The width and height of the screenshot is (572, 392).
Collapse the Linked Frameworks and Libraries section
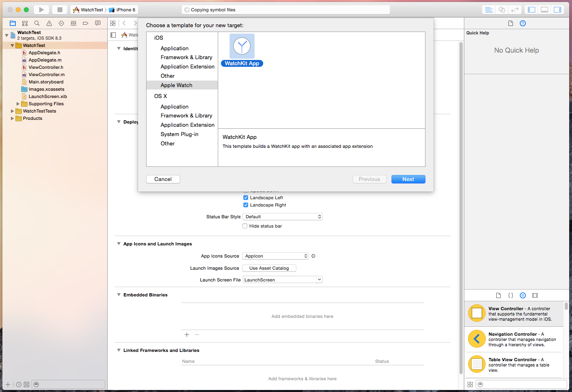(x=119, y=350)
